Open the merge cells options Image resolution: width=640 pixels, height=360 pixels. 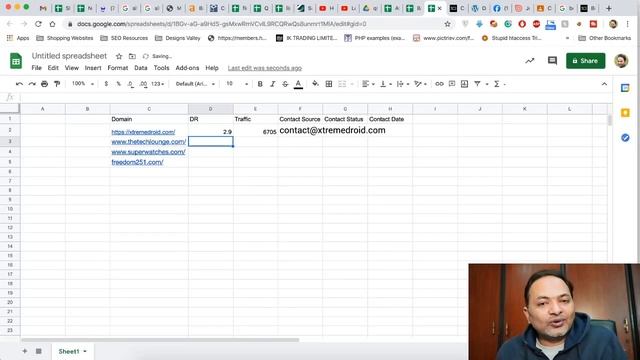pyautogui.click(x=342, y=84)
